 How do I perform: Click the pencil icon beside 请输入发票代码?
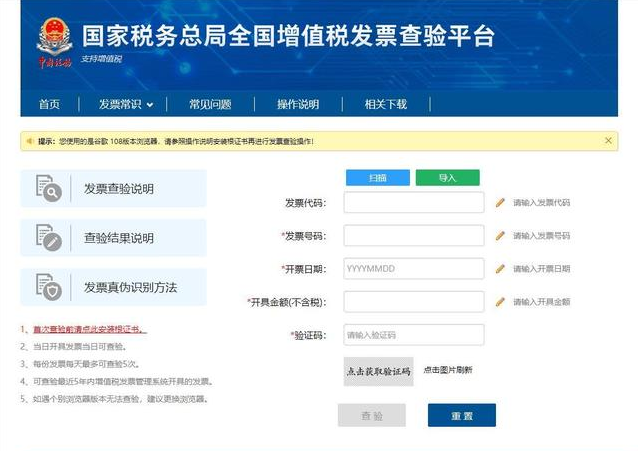click(500, 202)
